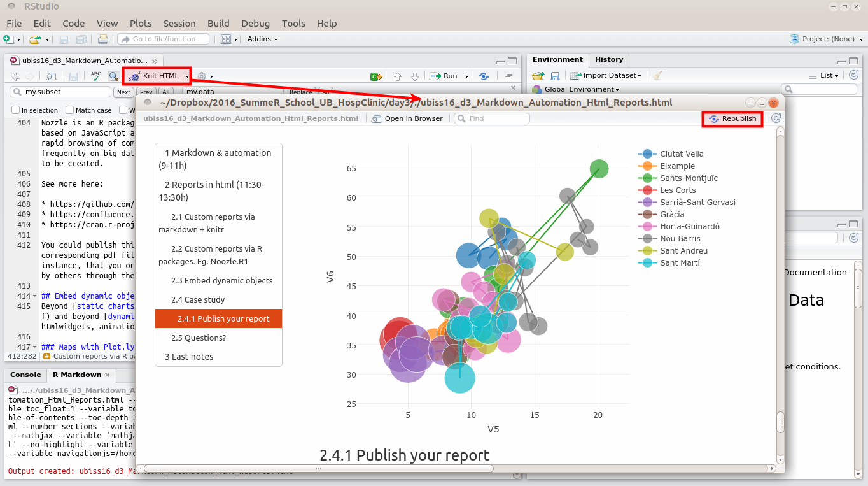Click the Sant Martí legend color marker
The height and width of the screenshot is (486, 868).
pos(647,262)
